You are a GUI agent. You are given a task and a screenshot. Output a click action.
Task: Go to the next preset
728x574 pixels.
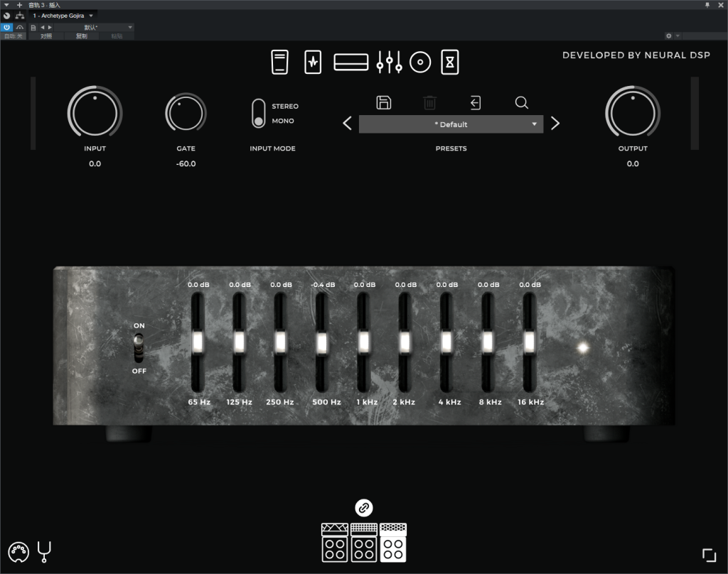[555, 124]
